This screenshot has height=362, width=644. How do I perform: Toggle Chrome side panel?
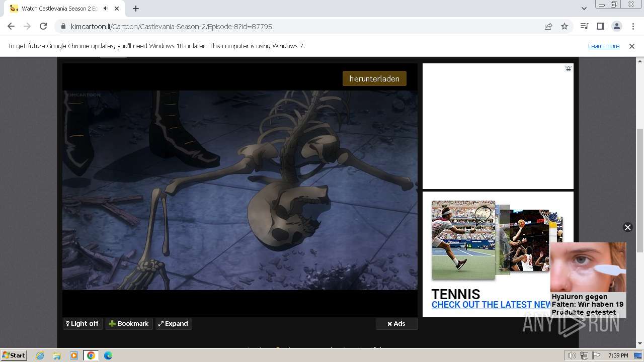(x=600, y=26)
